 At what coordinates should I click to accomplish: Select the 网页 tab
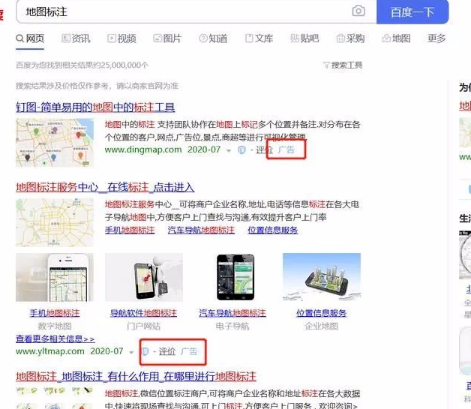[x=30, y=38]
